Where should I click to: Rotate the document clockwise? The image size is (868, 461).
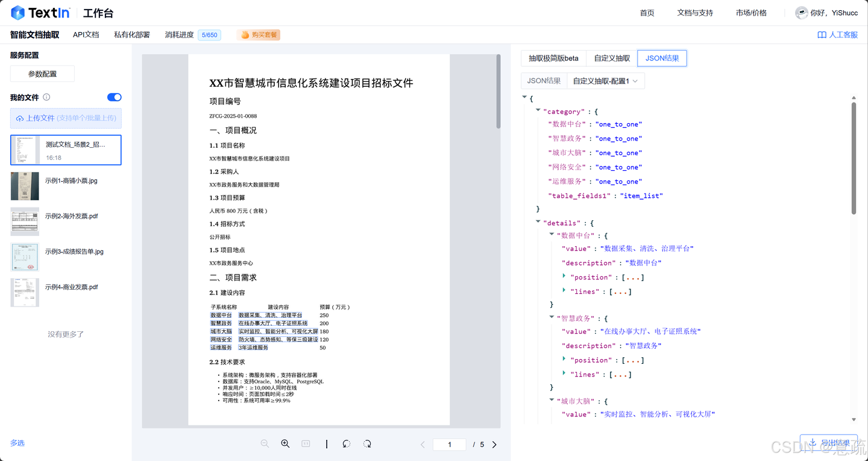[367, 444]
